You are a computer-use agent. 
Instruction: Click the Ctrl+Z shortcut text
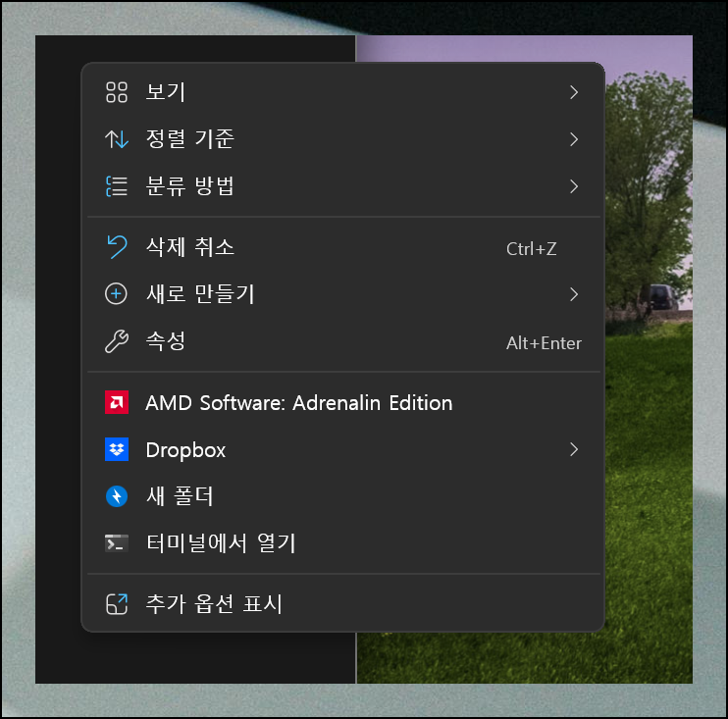coord(531,249)
